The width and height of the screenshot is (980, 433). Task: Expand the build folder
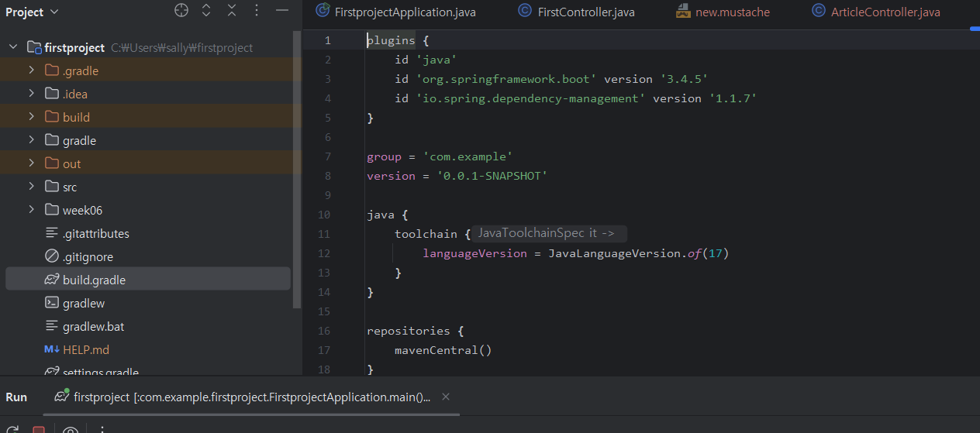coord(31,117)
